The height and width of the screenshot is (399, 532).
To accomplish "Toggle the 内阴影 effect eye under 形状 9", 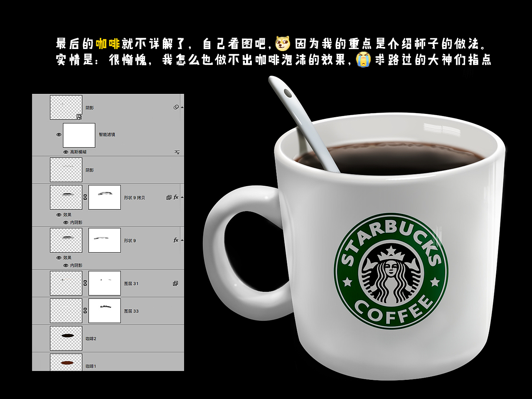I will tap(66, 266).
